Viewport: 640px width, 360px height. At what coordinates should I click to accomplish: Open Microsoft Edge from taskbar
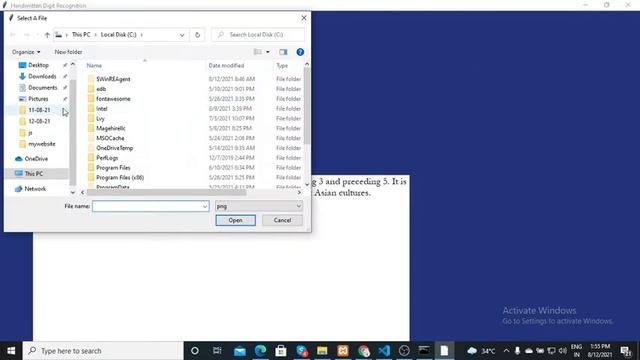point(260,351)
